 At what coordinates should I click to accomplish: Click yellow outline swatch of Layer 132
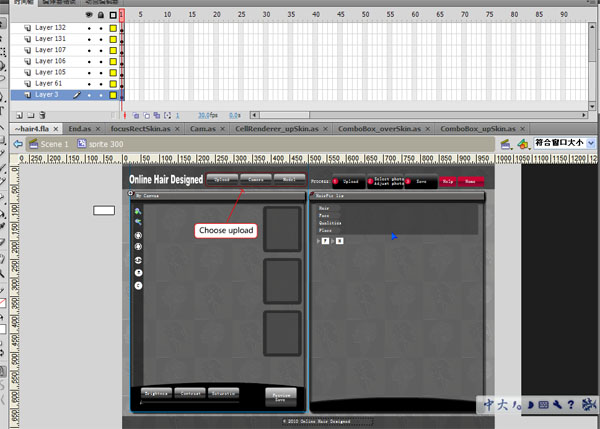[113, 28]
